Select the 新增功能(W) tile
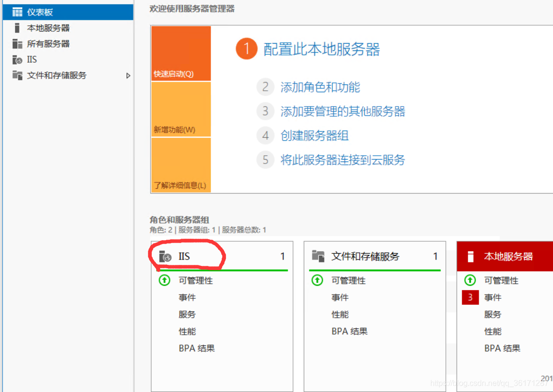This screenshot has height=392, width=553. pyautogui.click(x=181, y=109)
